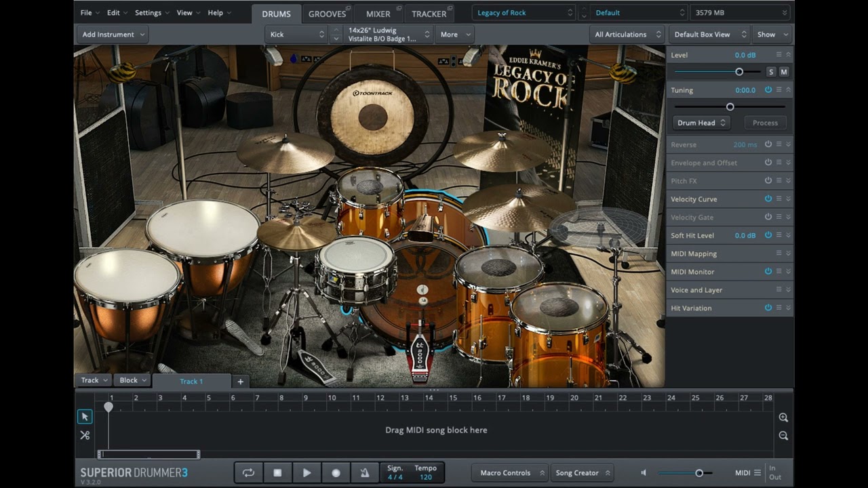Viewport: 868px width, 488px height.
Task: Open the Envelope and Offset menu icon
Action: (x=778, y=163)
